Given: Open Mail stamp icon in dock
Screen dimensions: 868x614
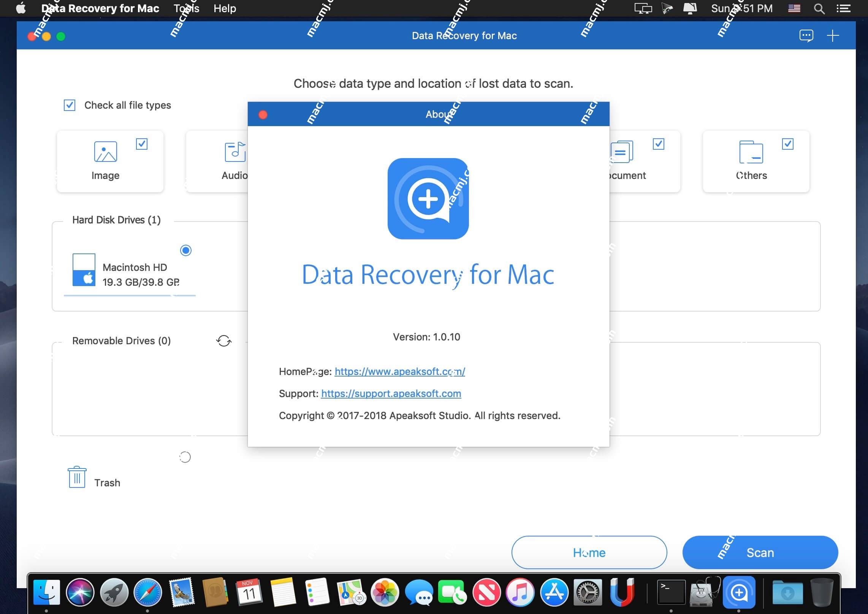Looking at the screenshot, I should click(x=182, y=592).
